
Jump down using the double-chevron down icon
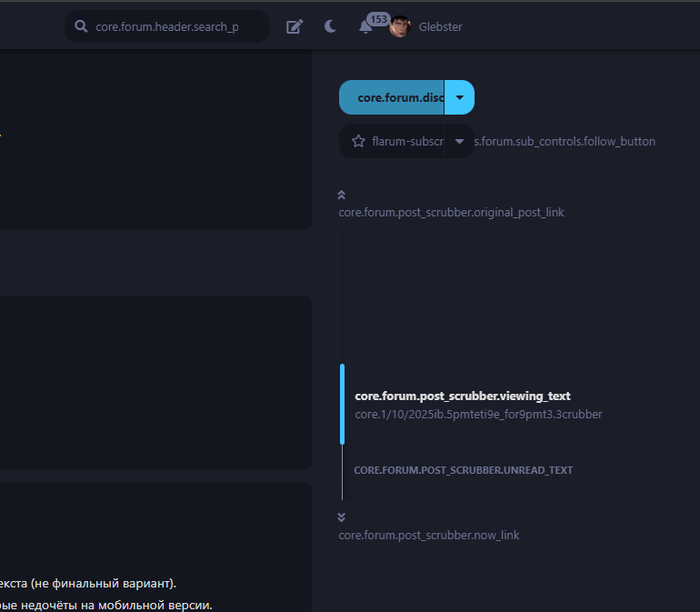pos(342,517)
